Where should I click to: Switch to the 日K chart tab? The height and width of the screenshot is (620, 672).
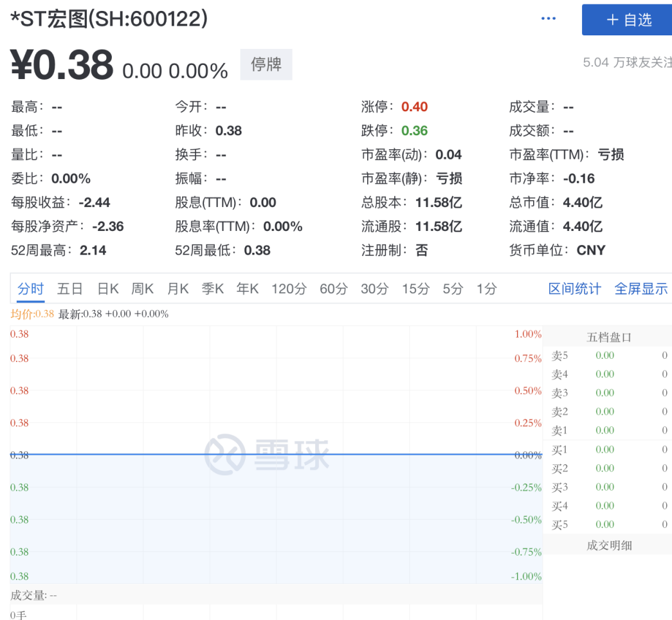[108, 289]
